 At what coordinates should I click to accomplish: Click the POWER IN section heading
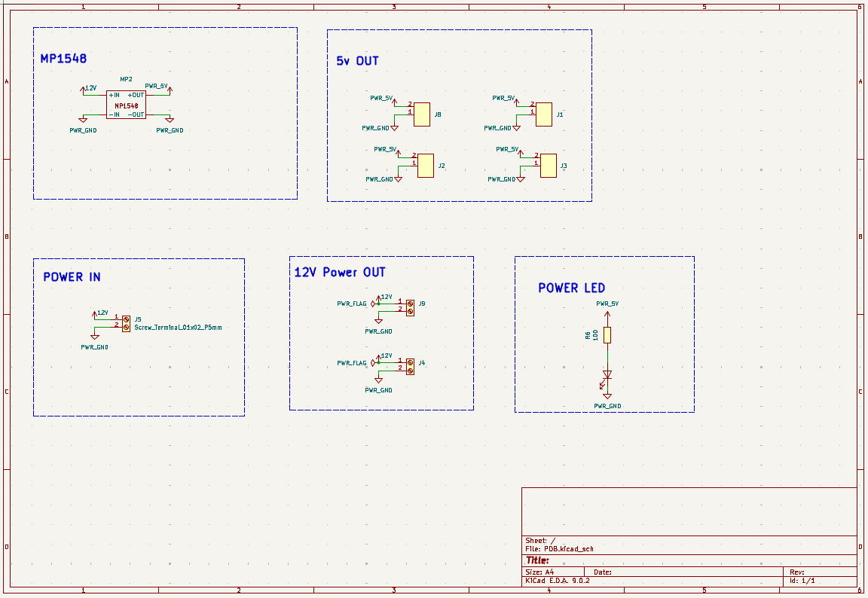72,277
